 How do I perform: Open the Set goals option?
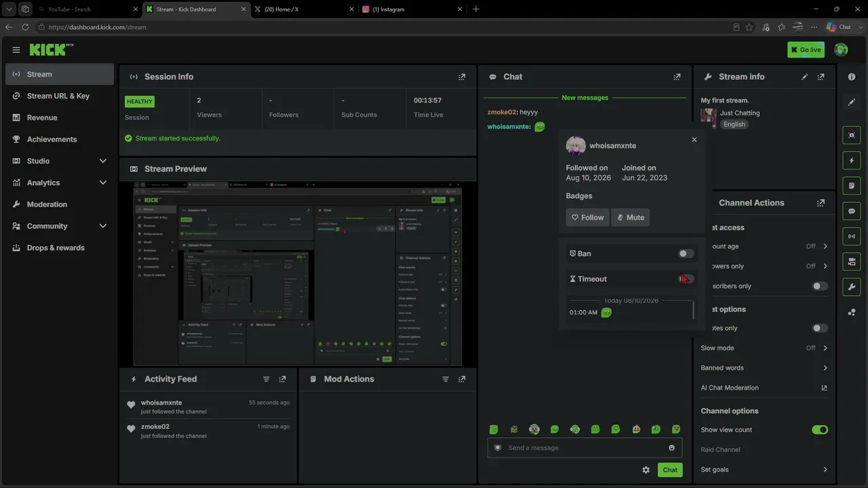pos(764,470)
